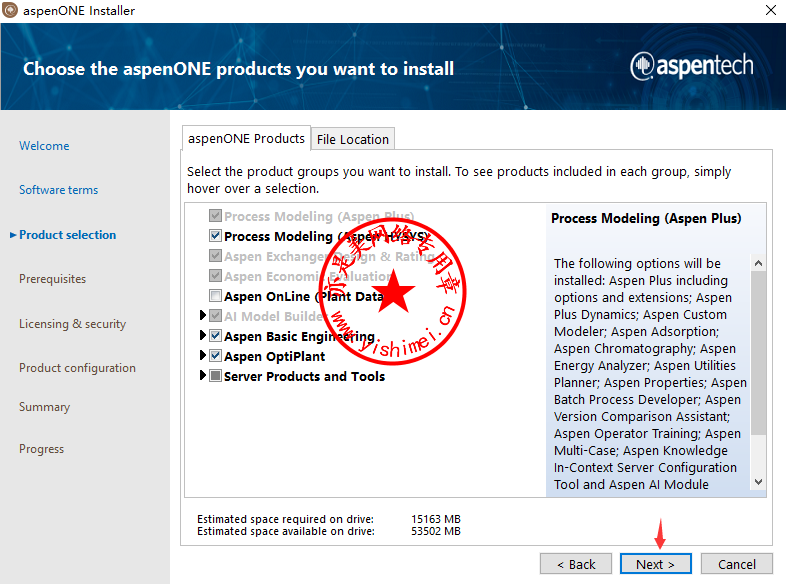Go back with the Back button
Viewport: 786px width, 584px height.
pyautogui.click(x=576, y=564)
